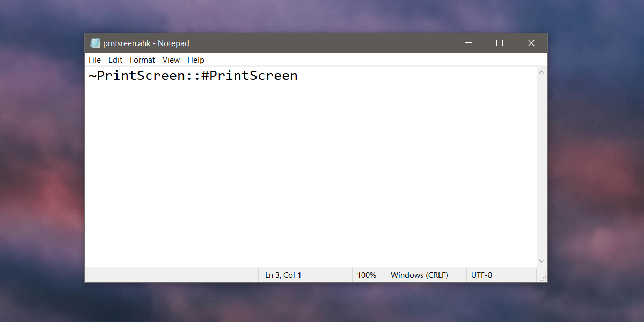Click the filename prntsreen.ahk in the title bar
Image resolution: width=644 pixels, height=322 pixels.
128,43
